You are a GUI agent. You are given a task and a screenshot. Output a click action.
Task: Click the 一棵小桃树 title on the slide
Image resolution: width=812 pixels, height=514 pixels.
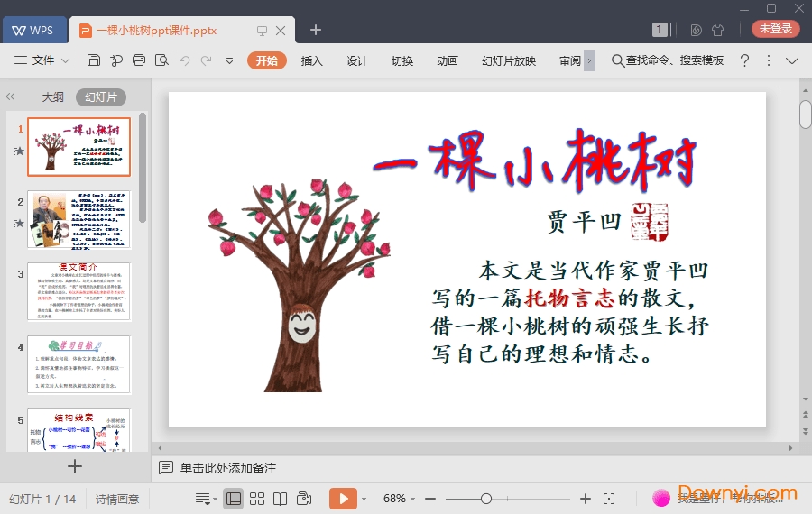534,160
